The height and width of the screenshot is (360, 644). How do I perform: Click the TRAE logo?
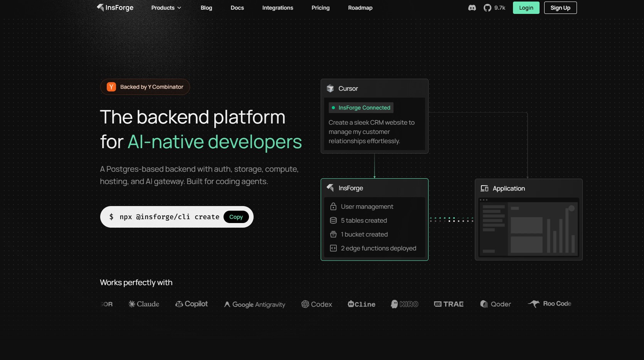(x=449, y=304)
